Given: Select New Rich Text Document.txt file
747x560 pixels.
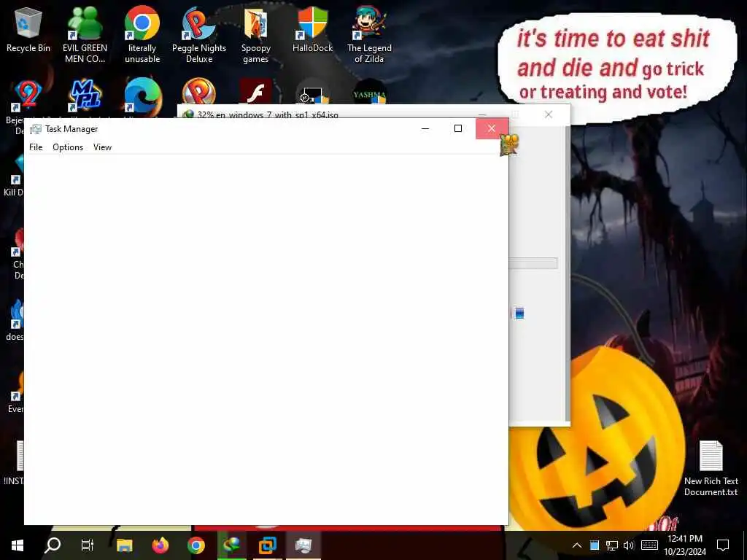Looking at the screenshot, I should coord(711,468).
